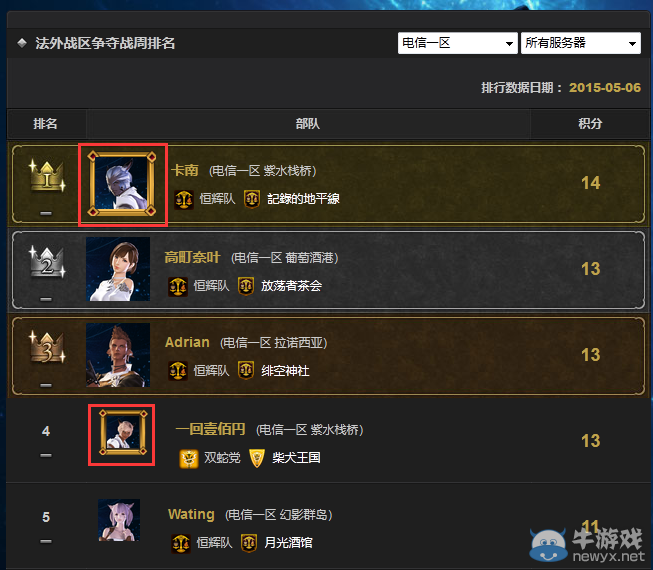The height and width of the screenshot is (570, 653).
Task: Click the 記錄的地平線 company crest icon
Action: pos(252,199)
